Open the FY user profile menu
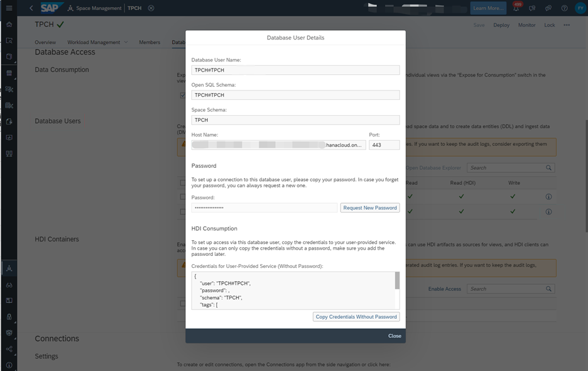This screenshot has height=371, width=588. (x=579, y=8)
